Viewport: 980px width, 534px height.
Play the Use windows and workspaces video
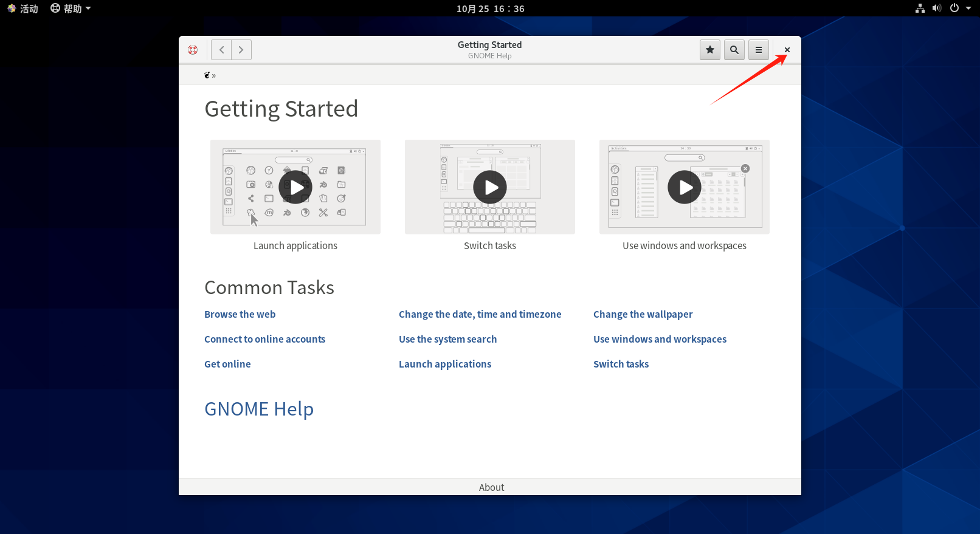685,187
